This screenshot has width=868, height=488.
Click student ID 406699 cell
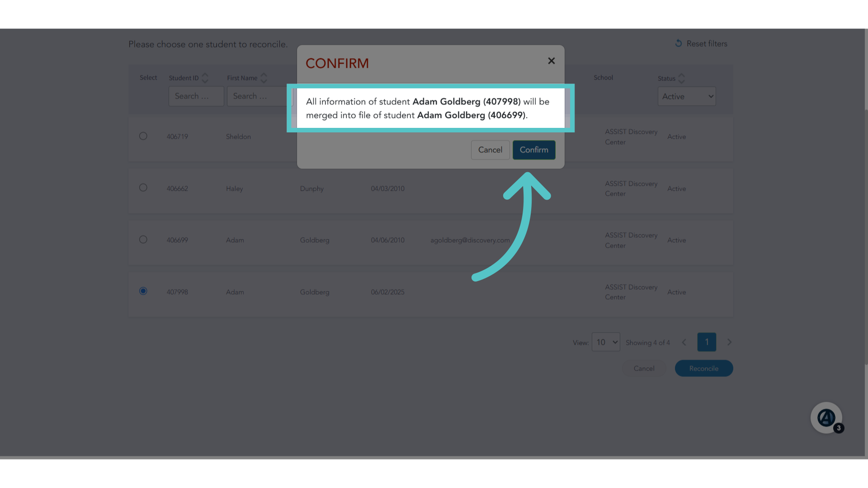tap(177, 240)
